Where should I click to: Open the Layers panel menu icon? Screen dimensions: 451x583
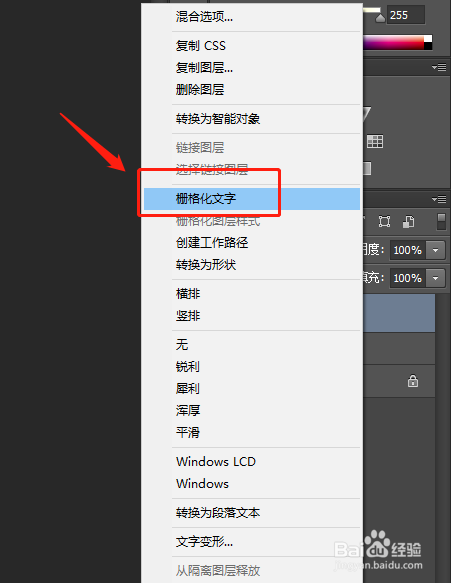point(439,200)
